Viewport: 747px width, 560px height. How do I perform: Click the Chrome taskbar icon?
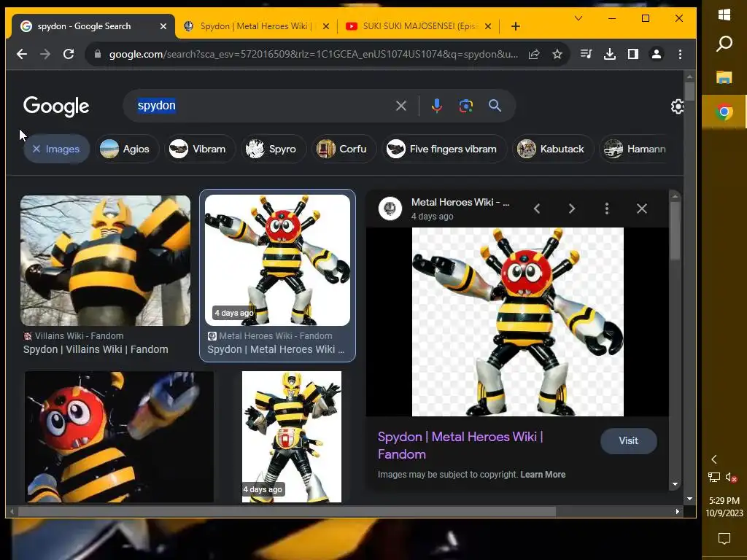tap(724, 112)
